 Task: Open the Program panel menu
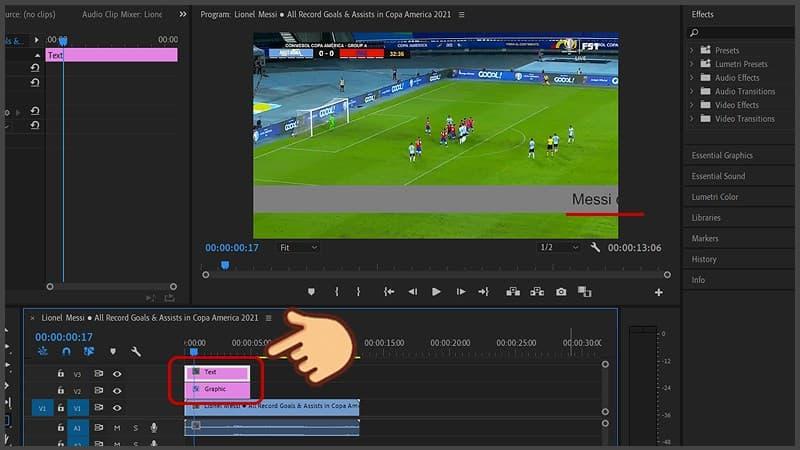pos(461,15)
